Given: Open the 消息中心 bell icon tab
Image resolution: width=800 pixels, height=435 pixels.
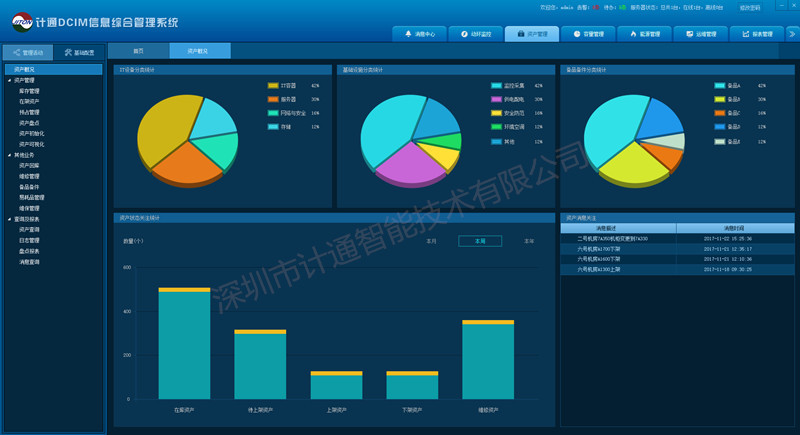Looking at the screenshot, I should [x=407, y=34].
